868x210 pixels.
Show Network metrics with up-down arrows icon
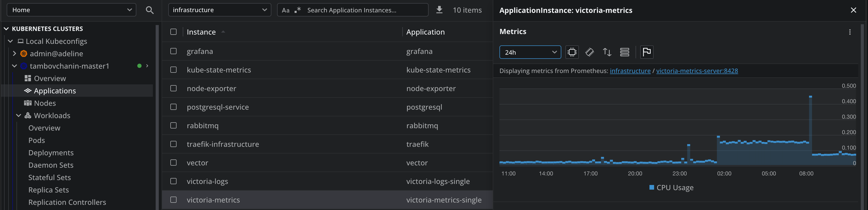[607, 52]
